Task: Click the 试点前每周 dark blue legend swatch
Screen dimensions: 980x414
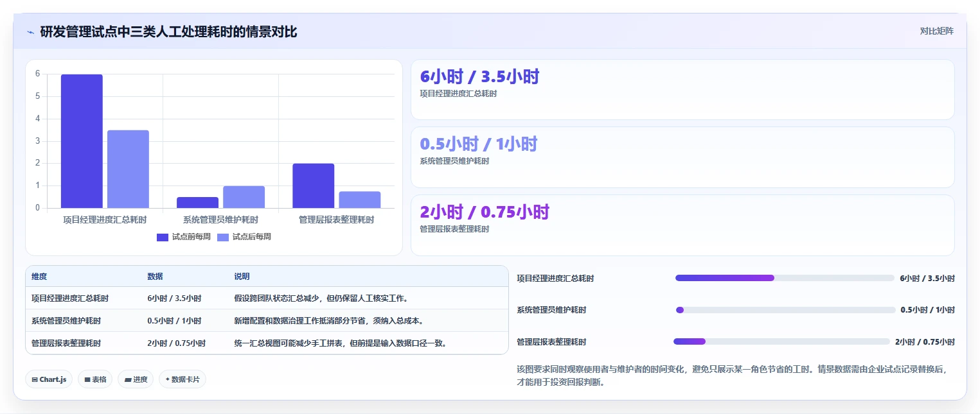Action: pyautogui.click(x=163, y=237)
